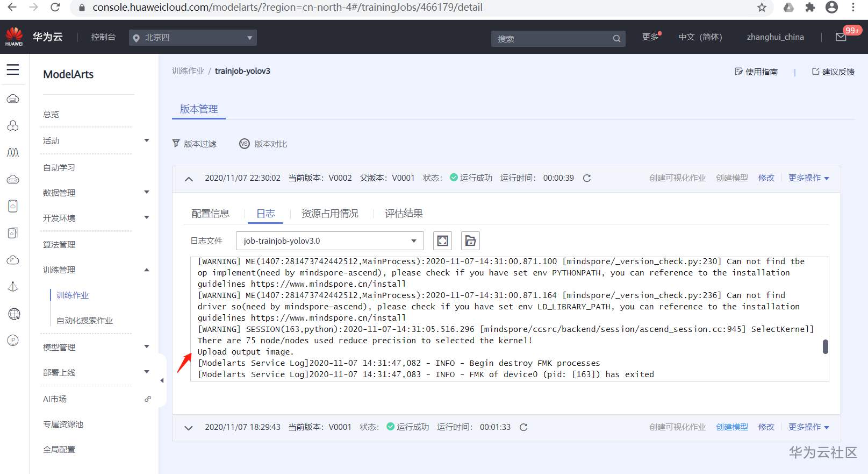
Task: Open 总览 in the sidebar
Action: tap(51, 114)
